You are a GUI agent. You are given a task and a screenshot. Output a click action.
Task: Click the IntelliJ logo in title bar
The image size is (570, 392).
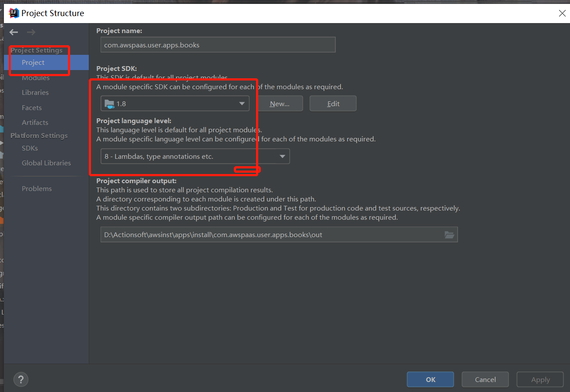click(x=14, y=13)
